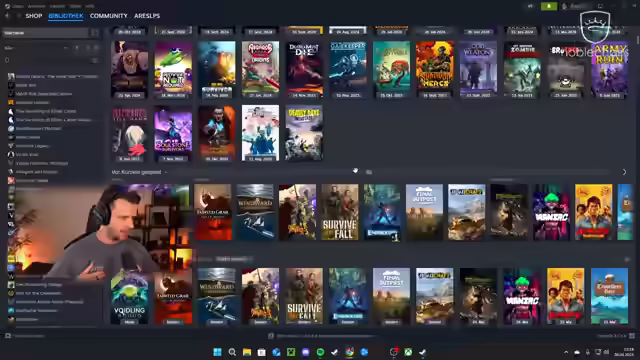
Task: Open the downloads manager in bottom bar
Action: [322, 336]
